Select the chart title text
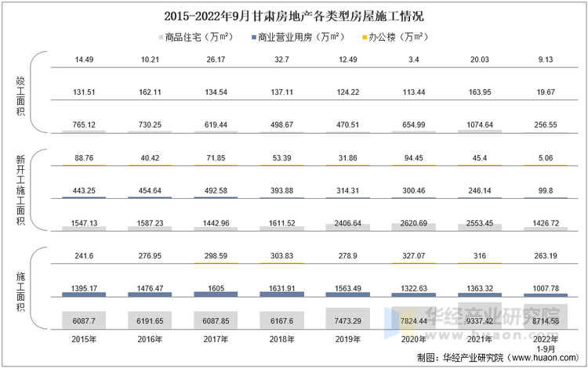 294,16
